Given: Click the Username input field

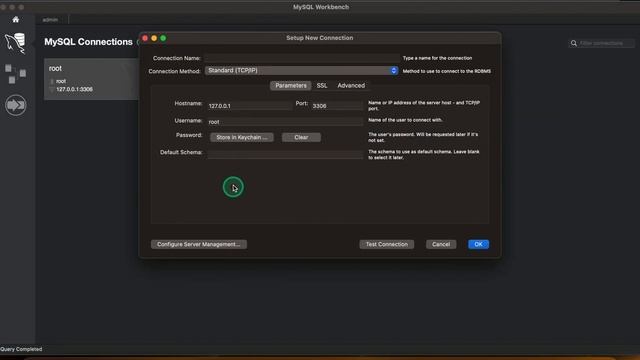Looking at the screenshot, I should [x=285, y=122].
